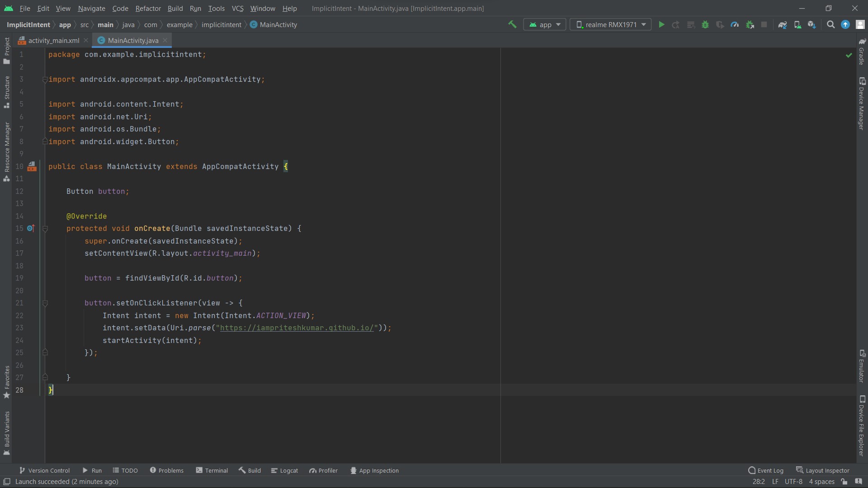Attach debugger to Android process icon
The width and height of the screenshot is (868, 488).
click(x=750, y=24)
